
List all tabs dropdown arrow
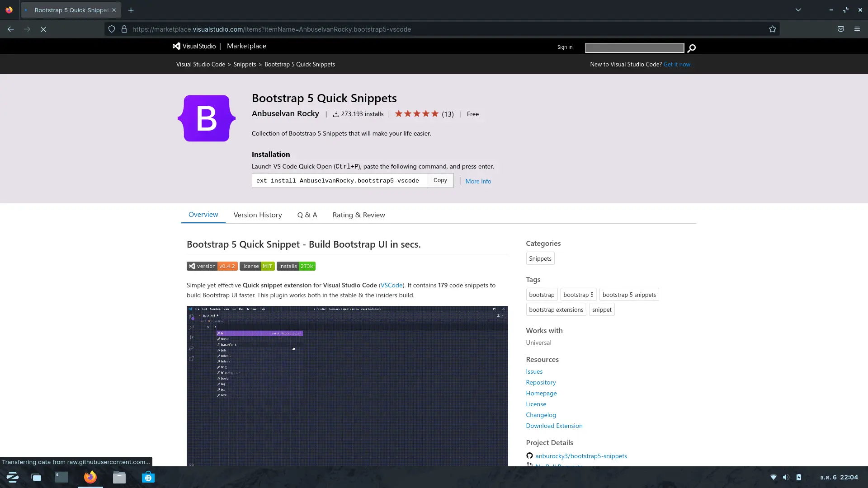point(798,10)
